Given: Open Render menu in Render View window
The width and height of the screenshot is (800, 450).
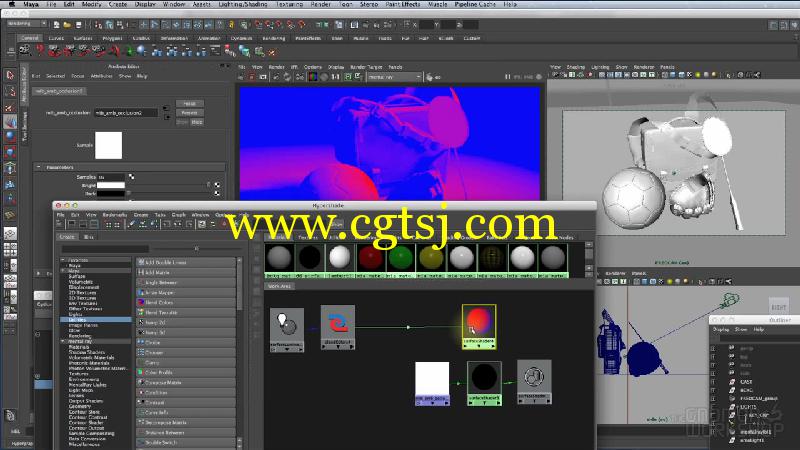Looking at the screenshot, I should 276,67.
